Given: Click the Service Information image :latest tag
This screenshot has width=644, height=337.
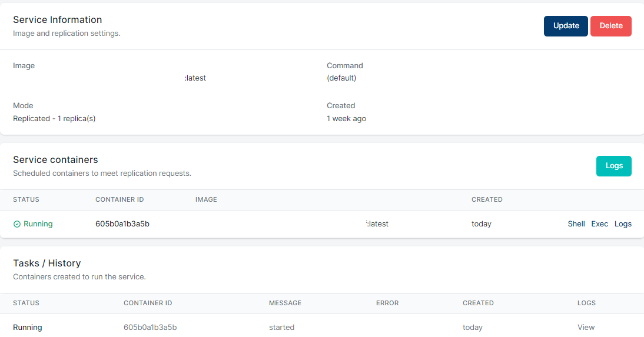Looking at the screenshot, I should point(195,78).
